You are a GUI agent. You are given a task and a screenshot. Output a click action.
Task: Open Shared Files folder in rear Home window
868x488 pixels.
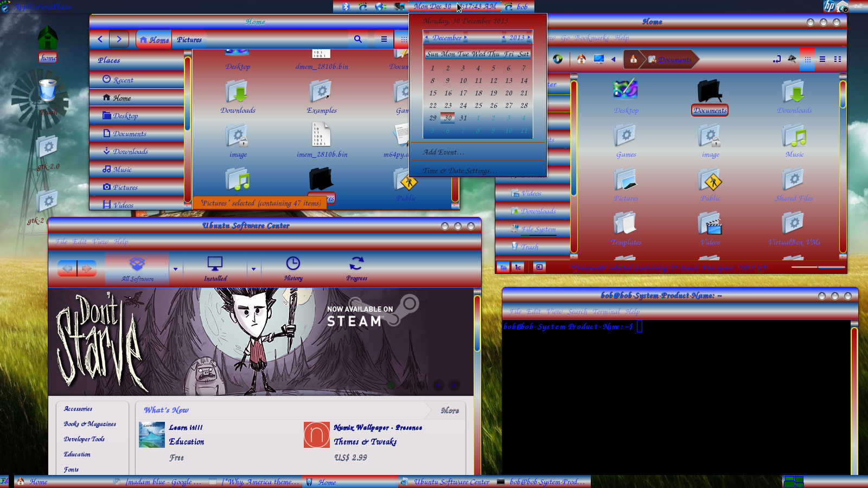[794, 185]
